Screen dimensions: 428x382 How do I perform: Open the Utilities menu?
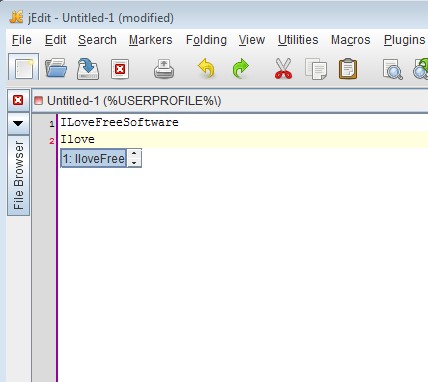(x=298, y=40)
